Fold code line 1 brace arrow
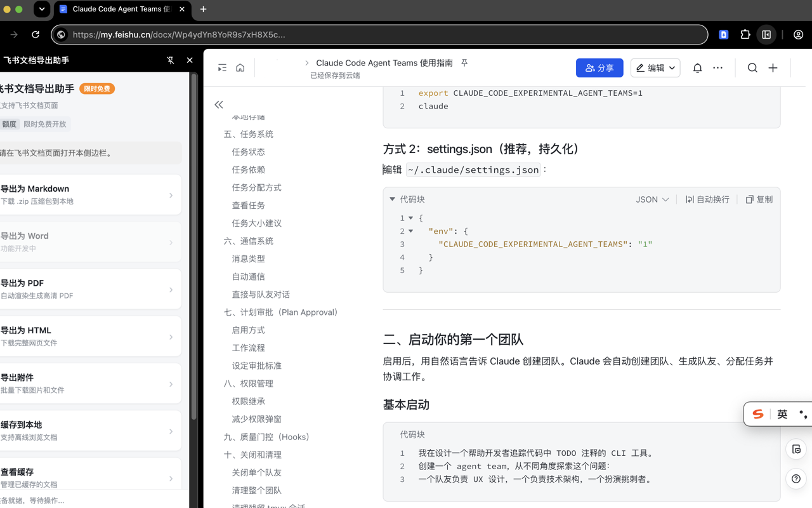This screenshot has height=508, width=812. tap(411, 218)
